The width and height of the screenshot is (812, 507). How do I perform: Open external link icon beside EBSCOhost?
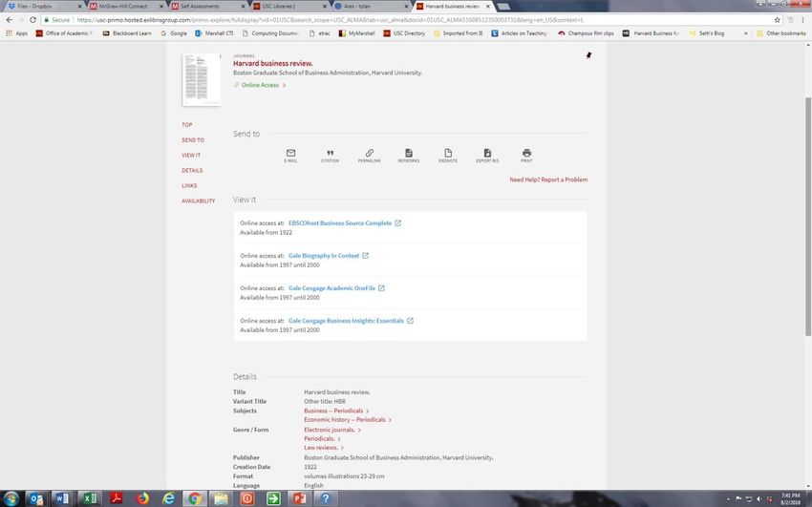click(397, 223)
